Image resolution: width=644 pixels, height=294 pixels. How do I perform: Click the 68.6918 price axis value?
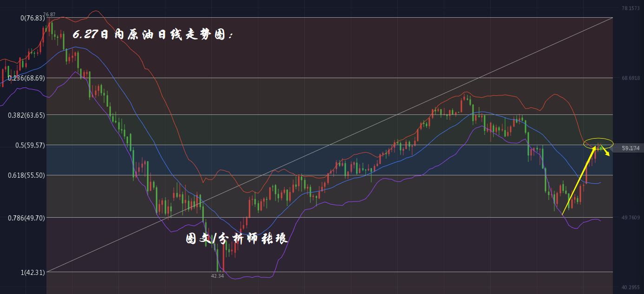pos(631,78)
